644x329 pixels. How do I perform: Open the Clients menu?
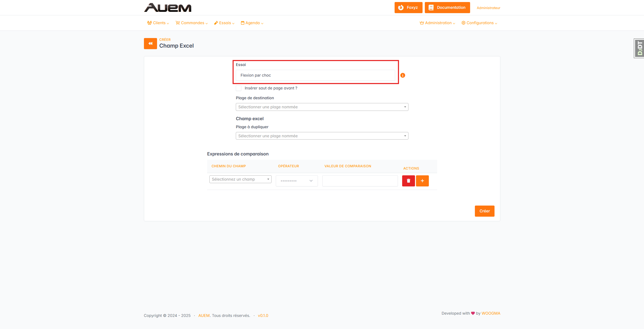tap(158, 23)
